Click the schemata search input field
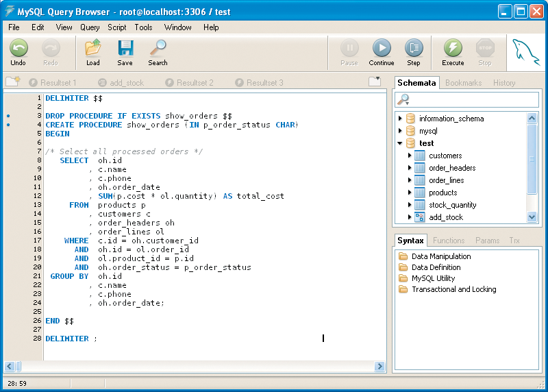Screen dimensions: 548x392 tap(466, 99)
